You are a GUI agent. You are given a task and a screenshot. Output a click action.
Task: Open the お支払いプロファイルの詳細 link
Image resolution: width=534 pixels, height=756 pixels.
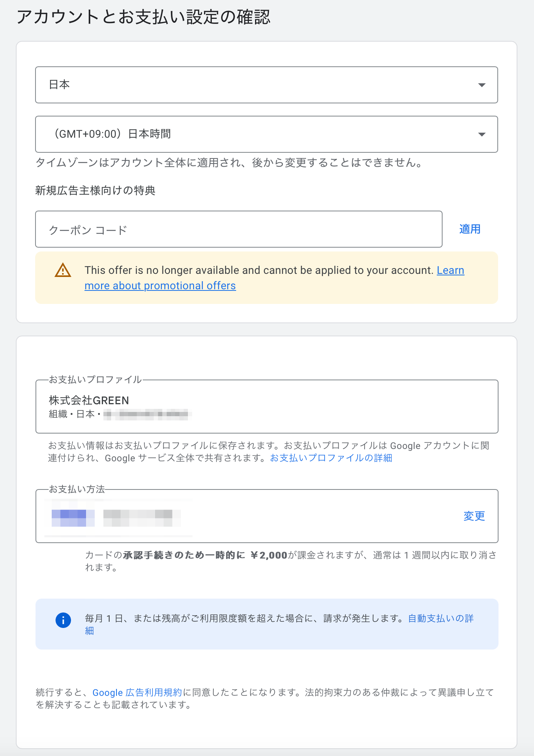point(331,458)
